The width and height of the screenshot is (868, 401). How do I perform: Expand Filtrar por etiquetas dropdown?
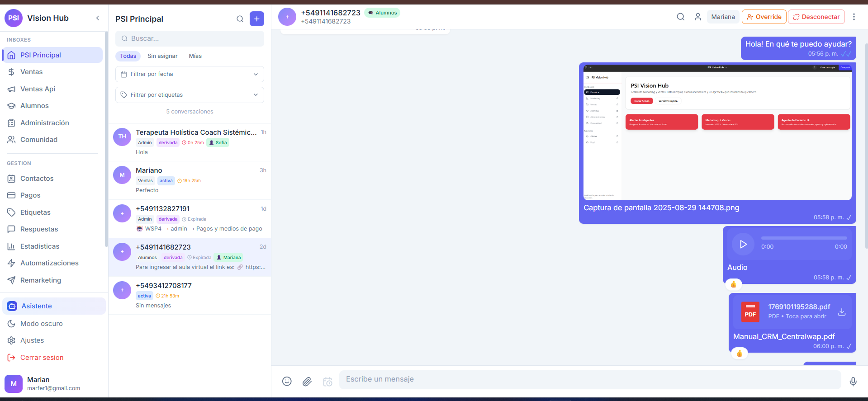click(190, 95)
